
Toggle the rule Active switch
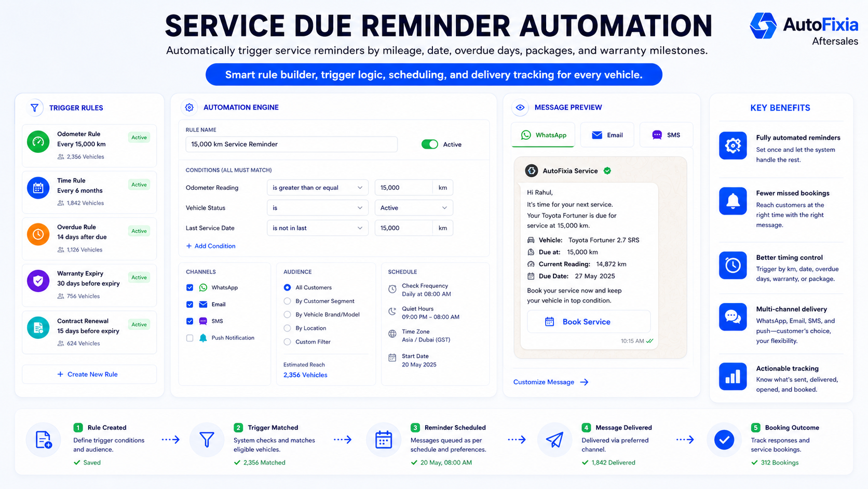(x=430, y=144)
